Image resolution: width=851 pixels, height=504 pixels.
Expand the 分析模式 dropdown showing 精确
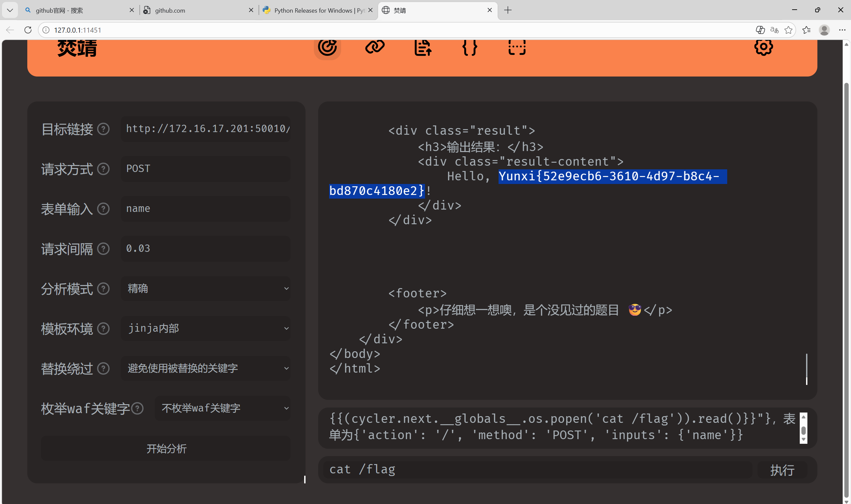tap(206, 288)
